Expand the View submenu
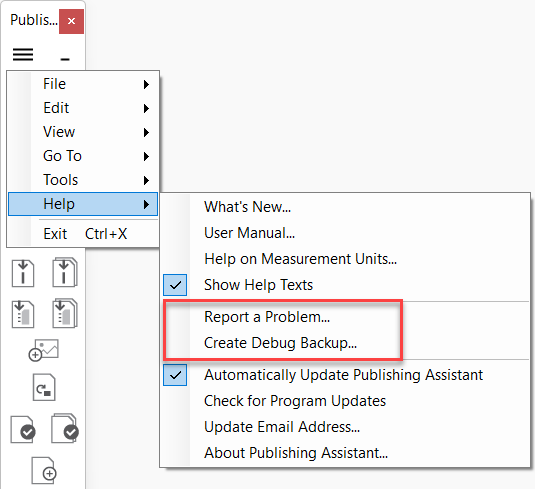Screen dimensions: 535x489 [83, 132]
